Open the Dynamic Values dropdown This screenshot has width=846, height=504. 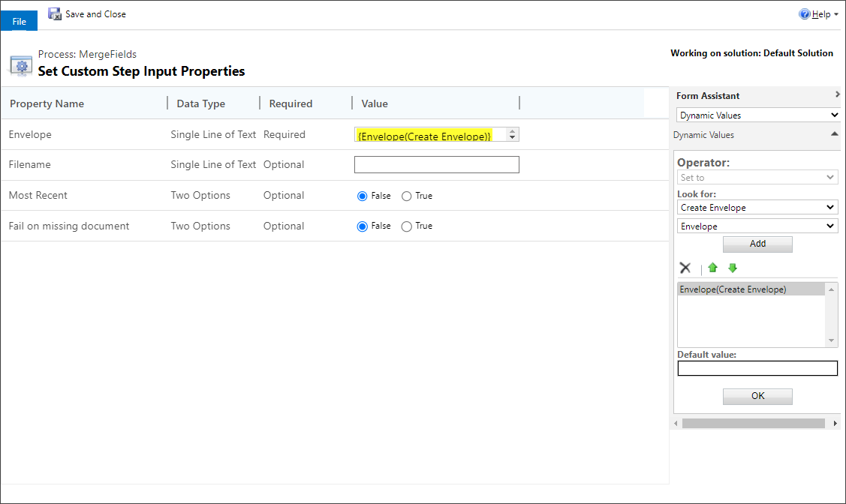pyautogui.click(x=757, y=115)
